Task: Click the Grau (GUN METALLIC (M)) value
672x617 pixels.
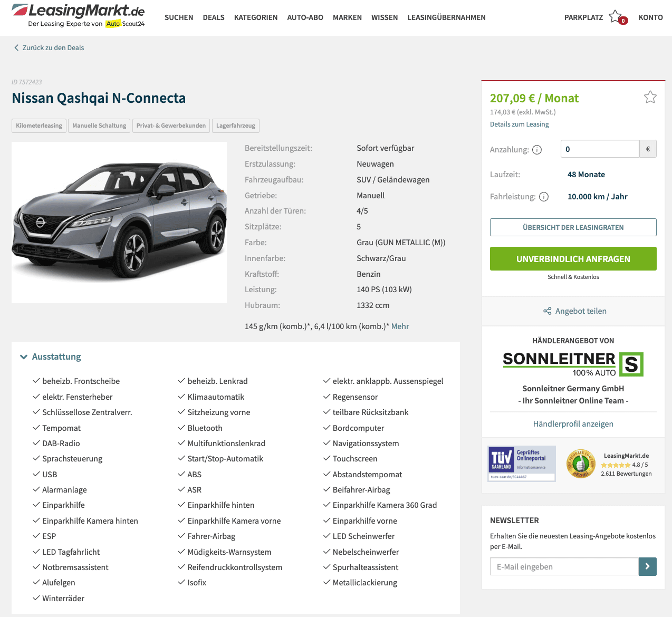Action: (401, 243)
